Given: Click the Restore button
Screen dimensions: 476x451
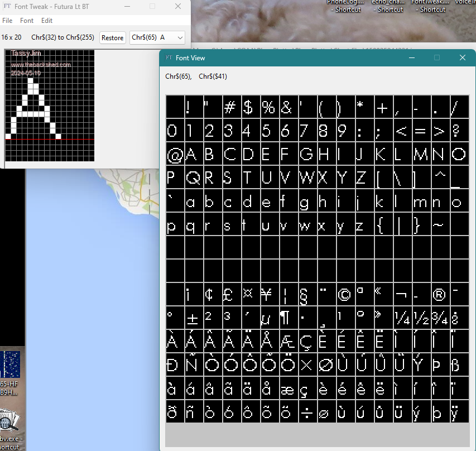Looking at the screenshot, I should pos(112,38).
